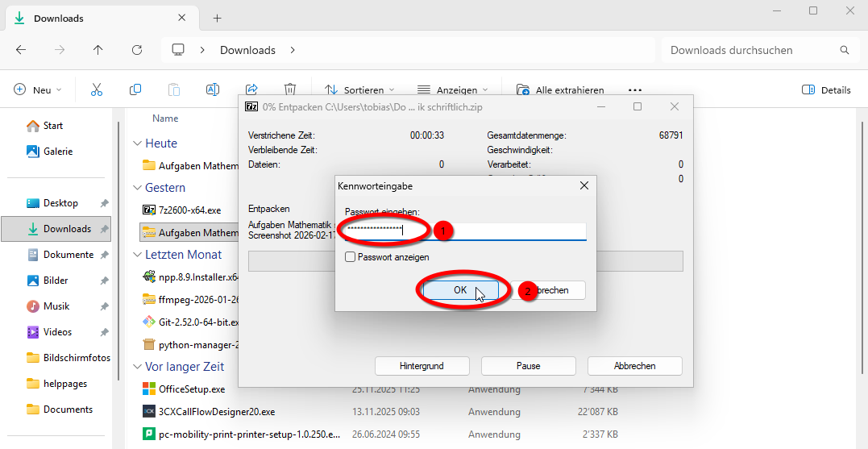Viewport: 868px width, 449px height.
Task: Open Documents folder in sidebar
Action: [68, 410]
